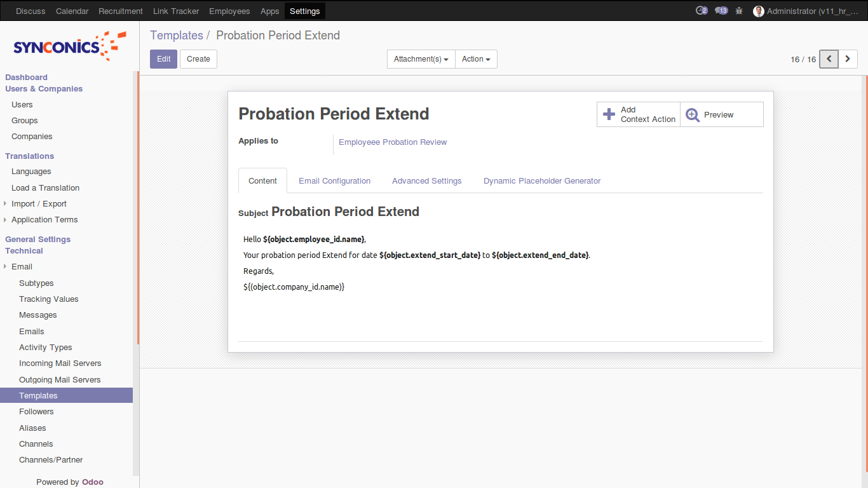The image size is (868, 488).
Task: Click the Edit button
Action: (163, 59)
